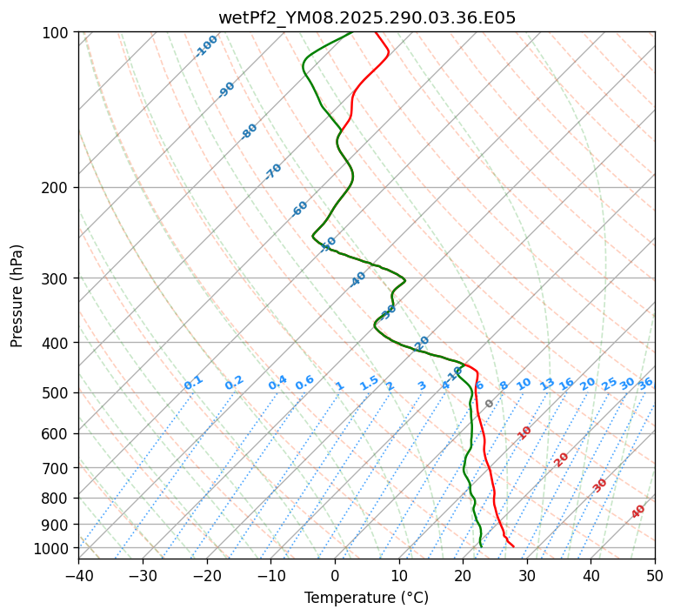Click the blue -70 isotherm label
Image resolution: width=674 pixels, height=616 pixels.
click(273, 171)
